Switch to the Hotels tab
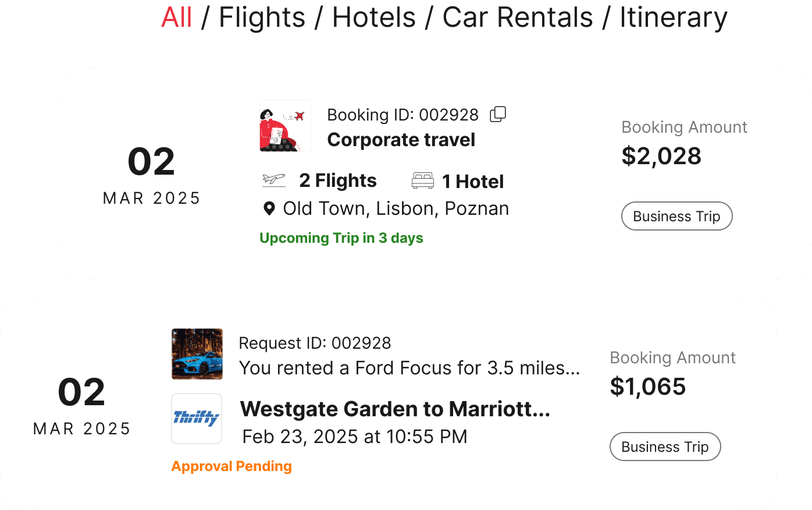 374,17
